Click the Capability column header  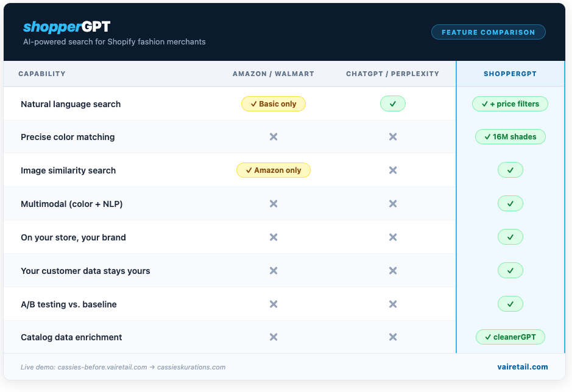click(42, 74)
